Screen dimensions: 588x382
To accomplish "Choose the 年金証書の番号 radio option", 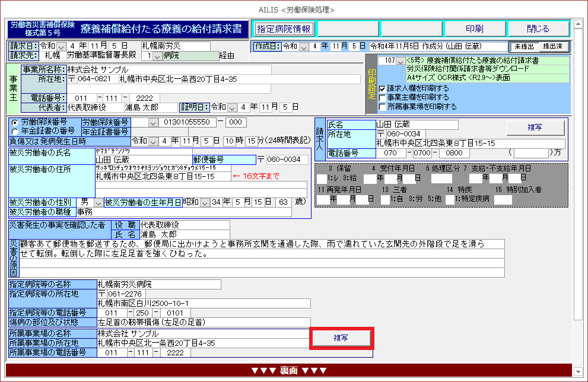I will [x=14, y=130].
